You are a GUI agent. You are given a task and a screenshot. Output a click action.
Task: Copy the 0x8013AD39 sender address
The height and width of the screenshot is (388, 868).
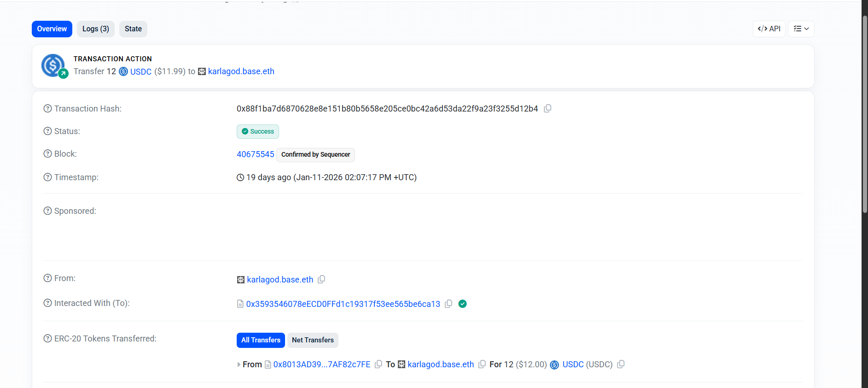(x=378, y=364)
